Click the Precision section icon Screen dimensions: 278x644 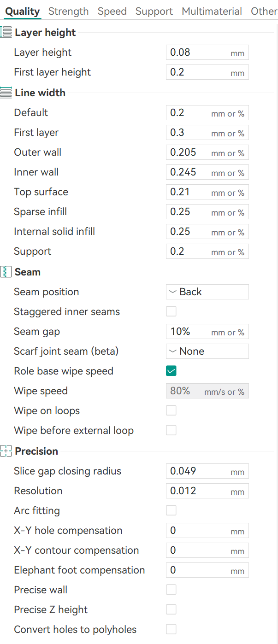click(6, 451)
